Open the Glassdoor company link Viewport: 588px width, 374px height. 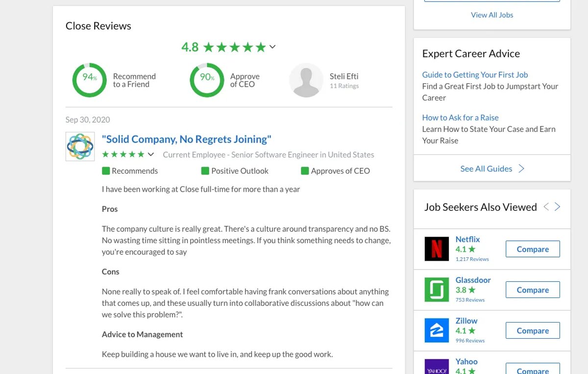coord(473,280)
